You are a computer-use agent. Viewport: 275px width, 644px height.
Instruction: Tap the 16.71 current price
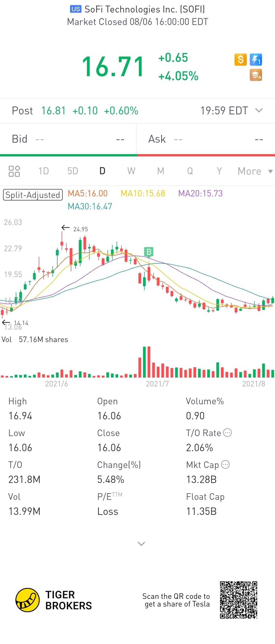click(113, 67)
